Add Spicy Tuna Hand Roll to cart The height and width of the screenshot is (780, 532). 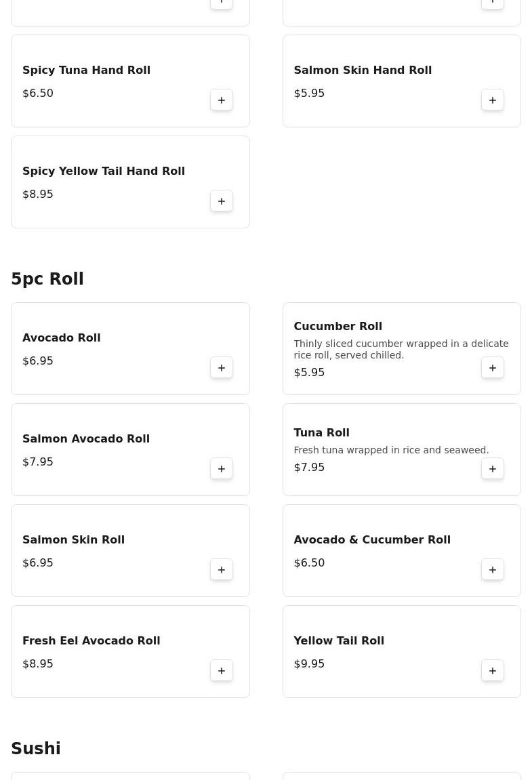222,100
